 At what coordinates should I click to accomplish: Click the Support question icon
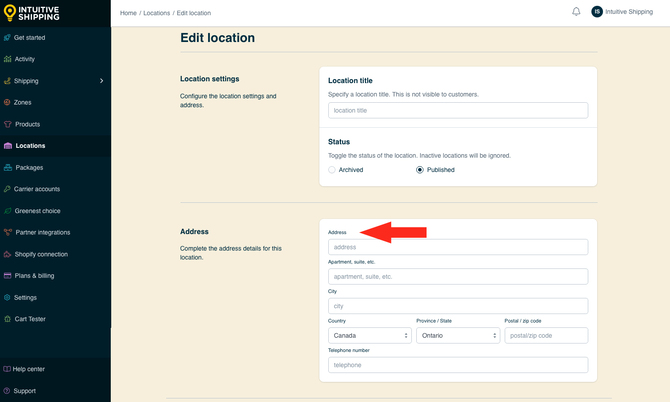pyautogui.click(x=7, y=390)
